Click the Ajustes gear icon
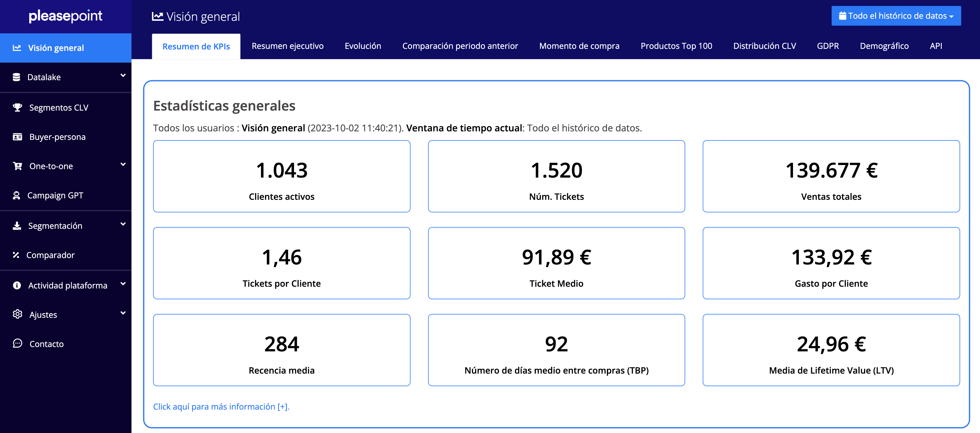980x433 pixels. [x=17, y=315]
